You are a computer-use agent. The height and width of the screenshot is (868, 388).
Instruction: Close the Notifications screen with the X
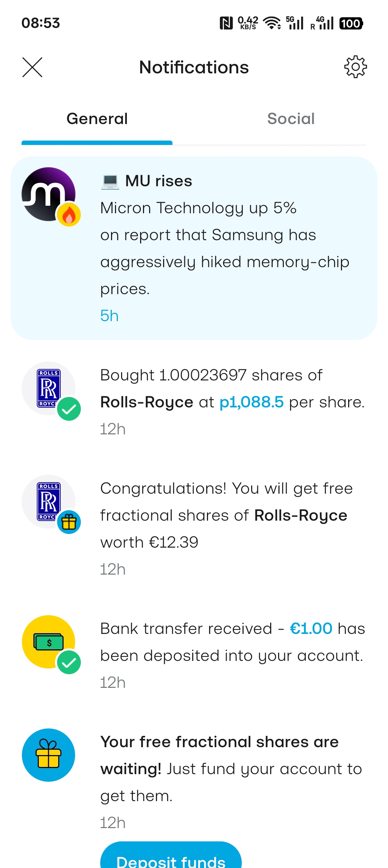(x=32, y=67)
